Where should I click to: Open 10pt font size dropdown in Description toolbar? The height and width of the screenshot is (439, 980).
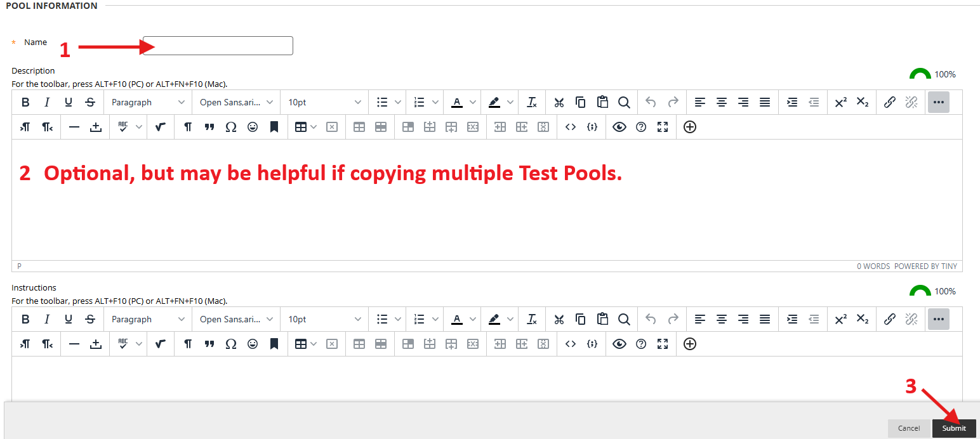[x=324, y=102]
